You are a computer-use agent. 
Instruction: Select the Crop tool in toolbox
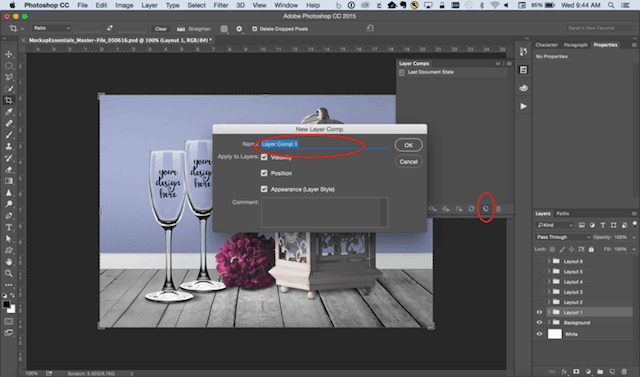(9, 100)
